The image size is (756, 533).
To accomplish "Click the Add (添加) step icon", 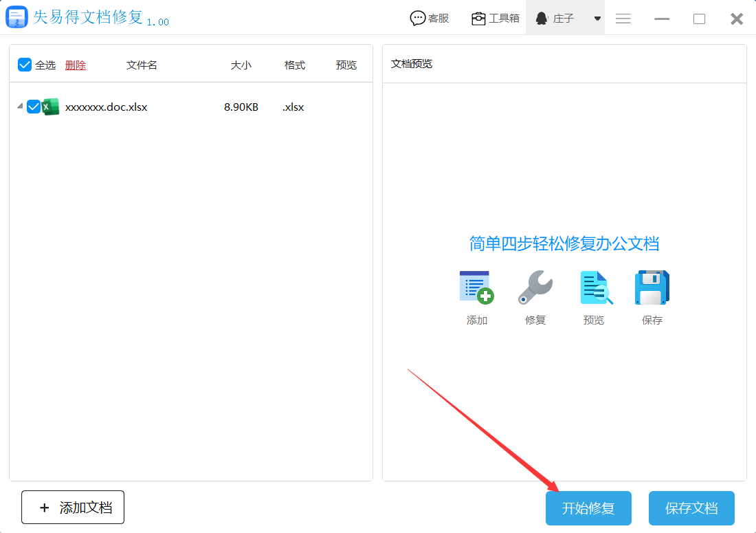I will coord(477,287).
